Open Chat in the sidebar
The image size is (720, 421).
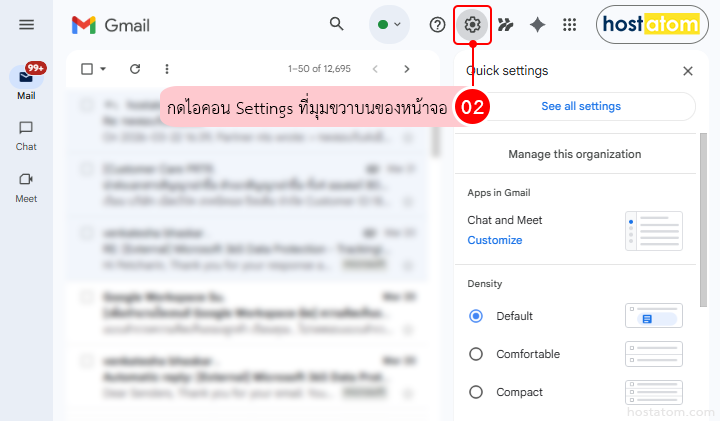tap(26, 136)
